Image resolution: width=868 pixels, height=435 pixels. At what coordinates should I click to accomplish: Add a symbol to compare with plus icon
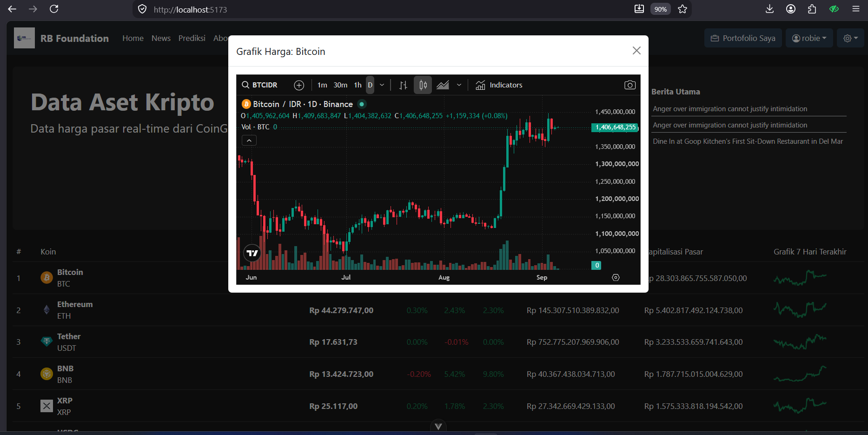tap(299, 85)
